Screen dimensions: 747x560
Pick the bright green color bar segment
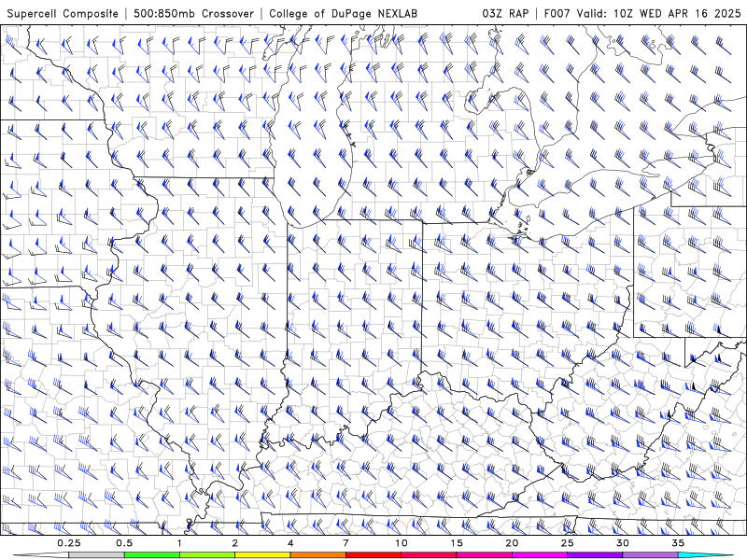(152, 555)
